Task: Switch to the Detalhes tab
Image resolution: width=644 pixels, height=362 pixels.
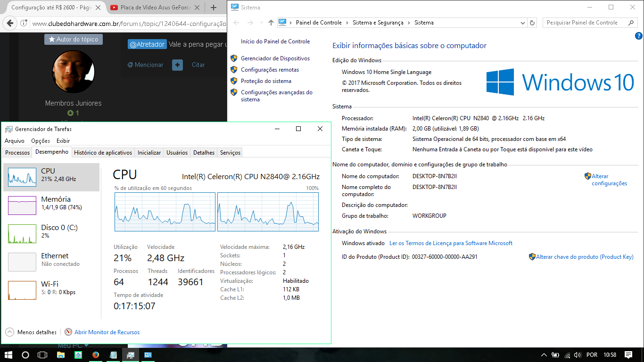Action: 204,152
